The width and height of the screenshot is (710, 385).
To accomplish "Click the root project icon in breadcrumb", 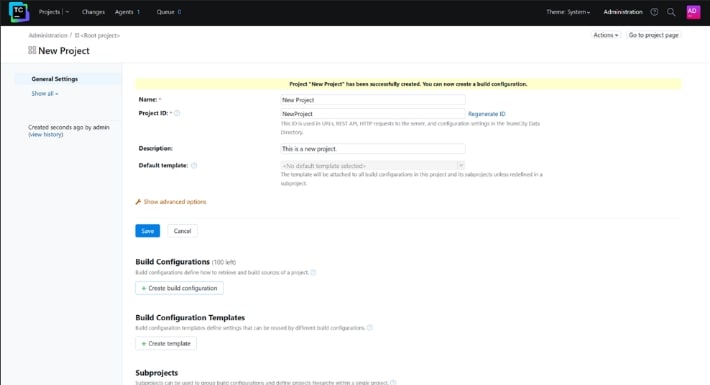I will pyautogui.click(x=77, y=35).
